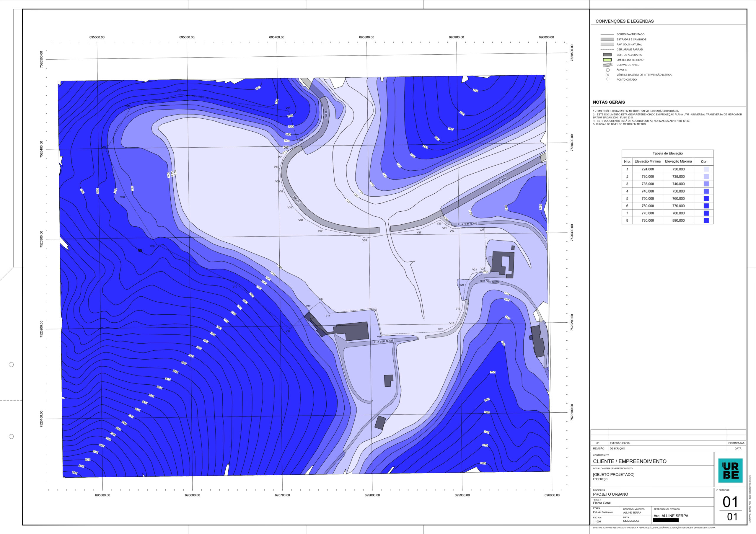Click the NOTAS GERAIS heading
756x534 pixels.
coord(609,102)
